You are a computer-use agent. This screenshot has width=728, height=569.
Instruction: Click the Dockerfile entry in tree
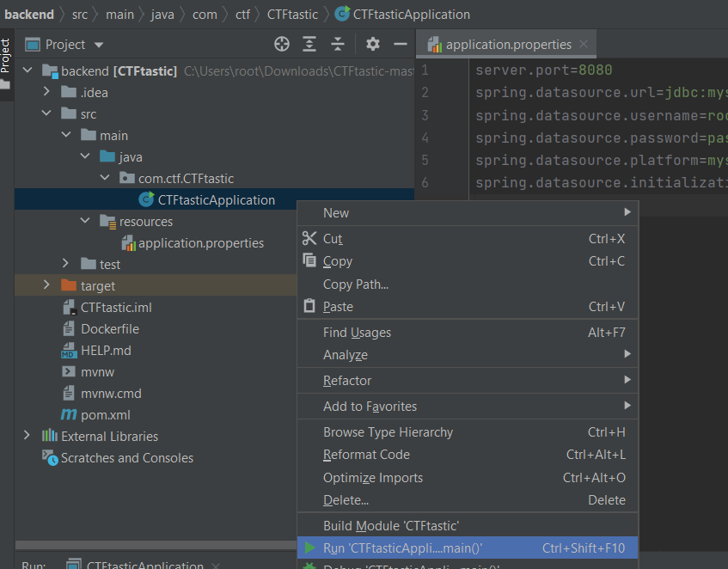click(x=101, y=328)
